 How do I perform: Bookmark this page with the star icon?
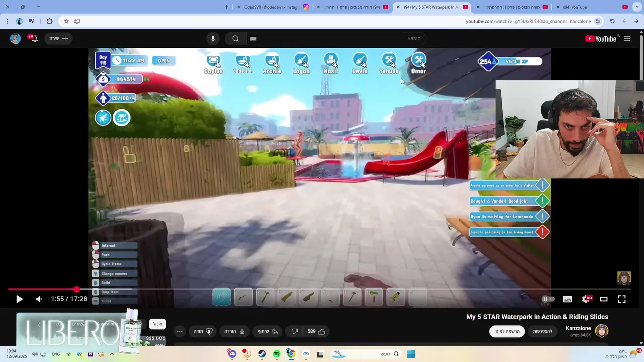pyautogui.click(x=66, y=21)
